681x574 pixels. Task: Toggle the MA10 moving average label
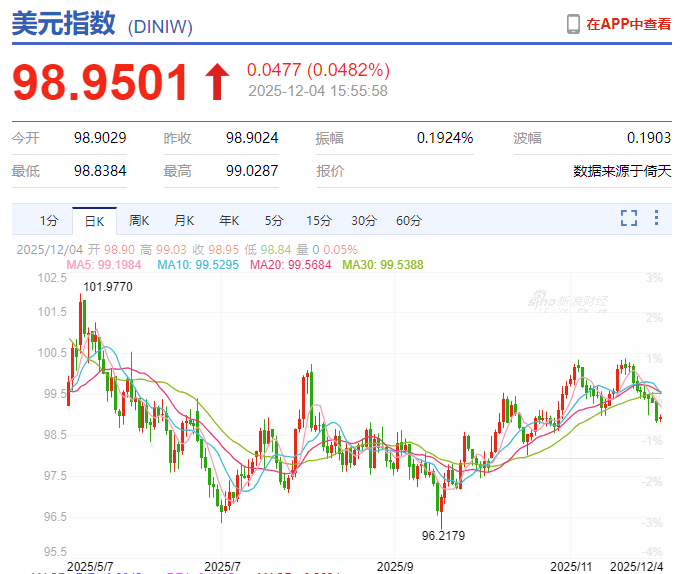point(198,265)
